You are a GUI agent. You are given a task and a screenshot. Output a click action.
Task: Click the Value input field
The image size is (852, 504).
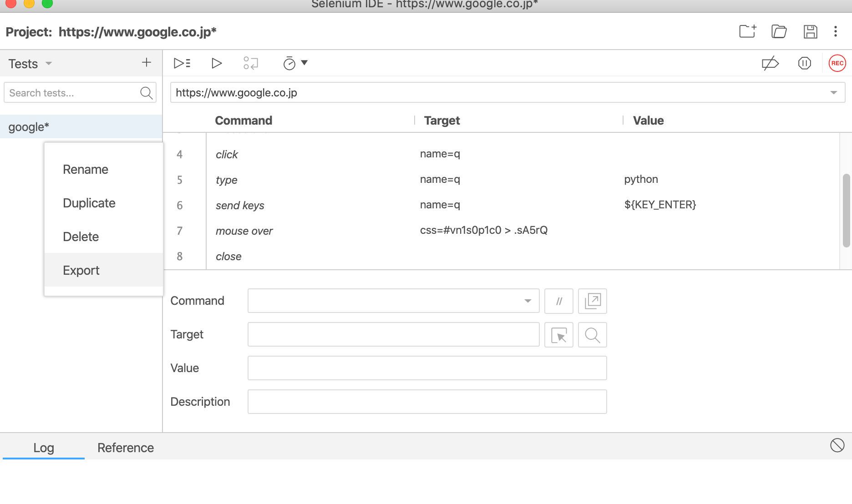427,368
